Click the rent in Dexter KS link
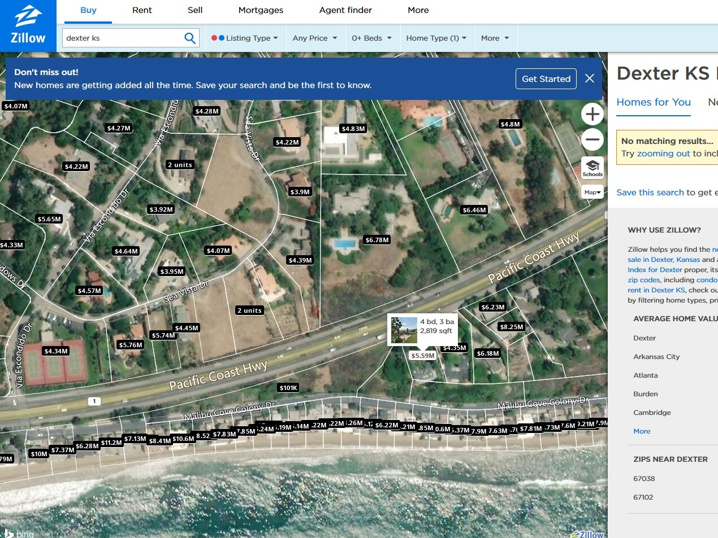This screenshot has width=718, height=538. tap(656, 290)
